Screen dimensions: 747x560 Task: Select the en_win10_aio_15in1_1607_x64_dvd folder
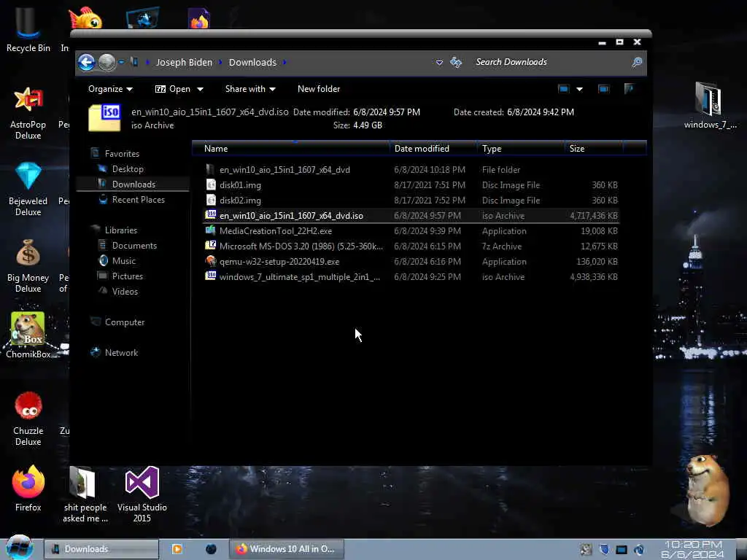point(411,170)
